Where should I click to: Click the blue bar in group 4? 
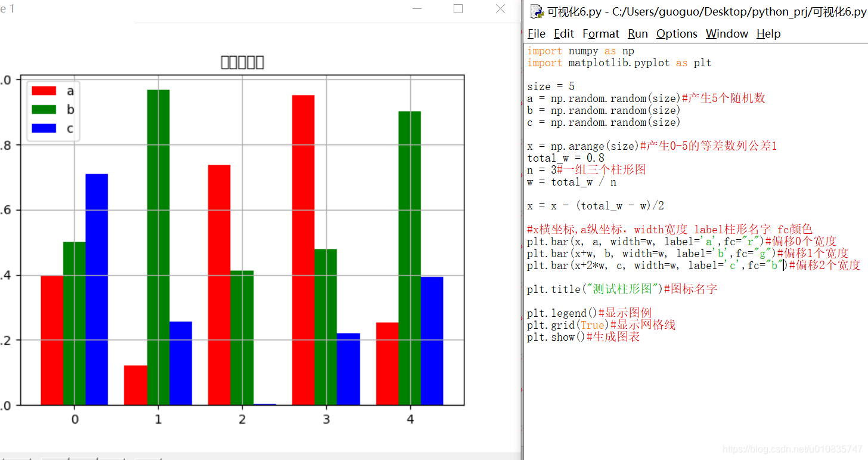[x=432, y=341]
